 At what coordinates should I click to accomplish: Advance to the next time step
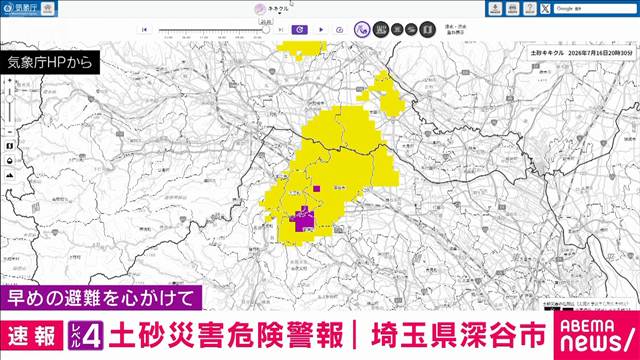coord(281,30)
